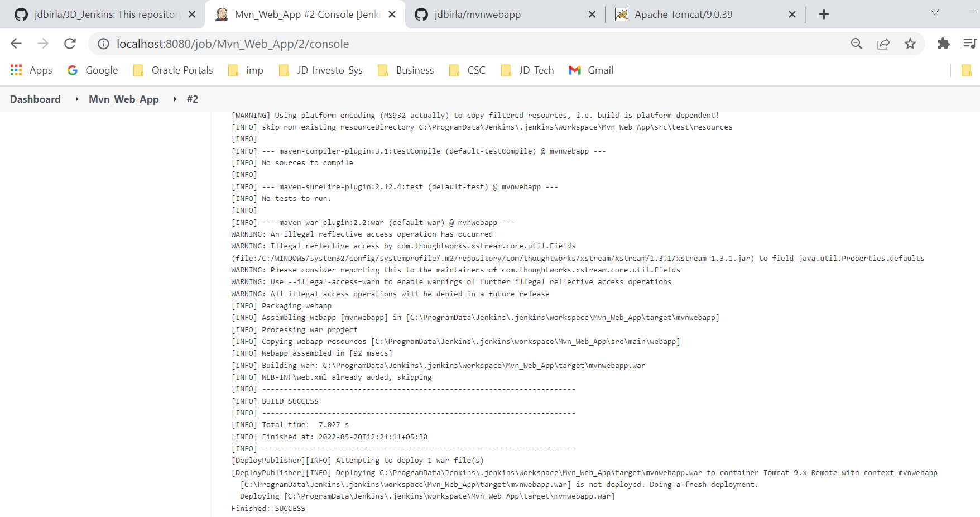Bookmark this page with the star
980x517 pixels.
point(910,44)
